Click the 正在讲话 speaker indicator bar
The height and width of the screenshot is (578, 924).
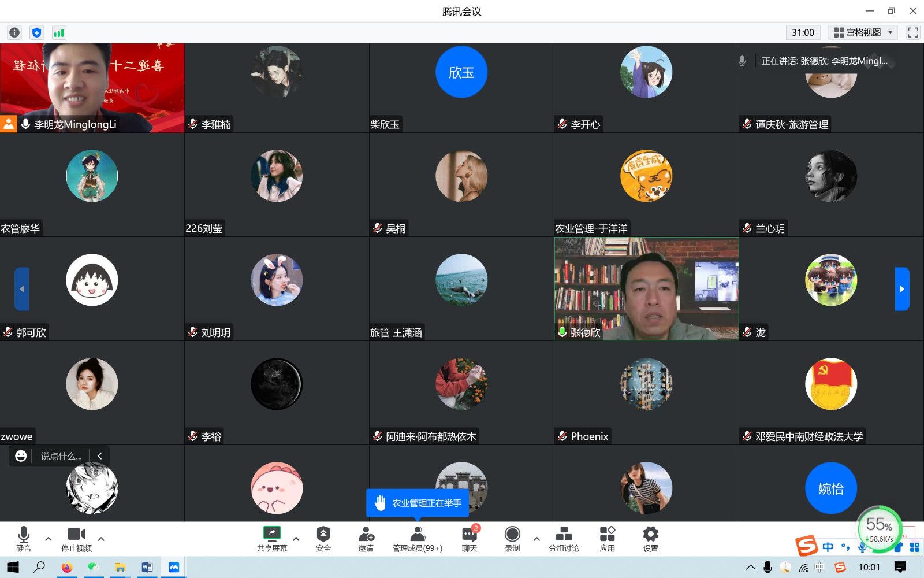(x=817, y=61)
